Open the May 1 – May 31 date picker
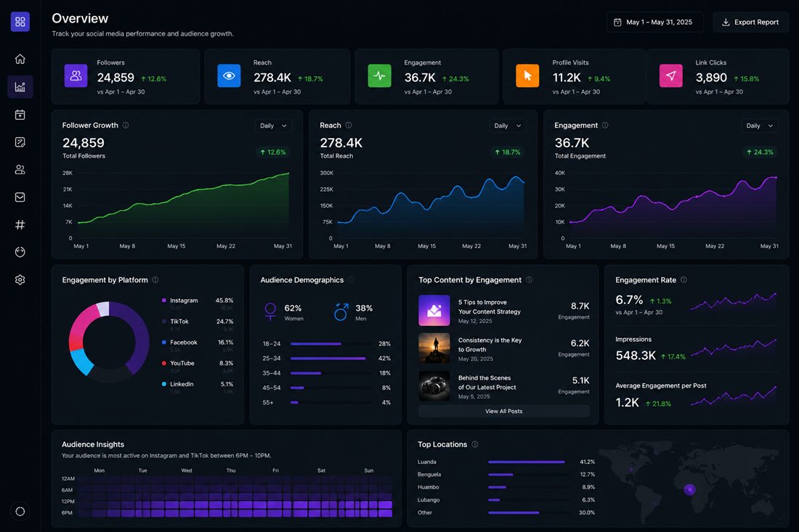The image size is (799, 532). click(654, 22)
